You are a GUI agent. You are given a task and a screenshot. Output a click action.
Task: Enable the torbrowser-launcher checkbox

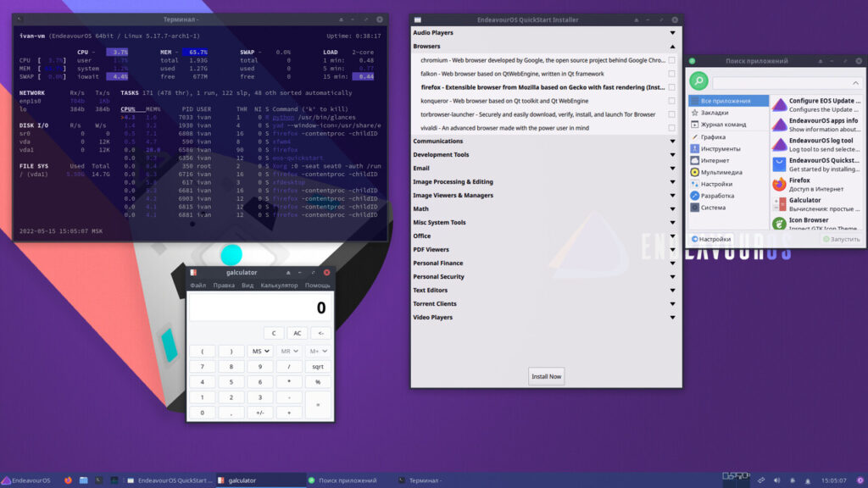[x=671, y=114]
